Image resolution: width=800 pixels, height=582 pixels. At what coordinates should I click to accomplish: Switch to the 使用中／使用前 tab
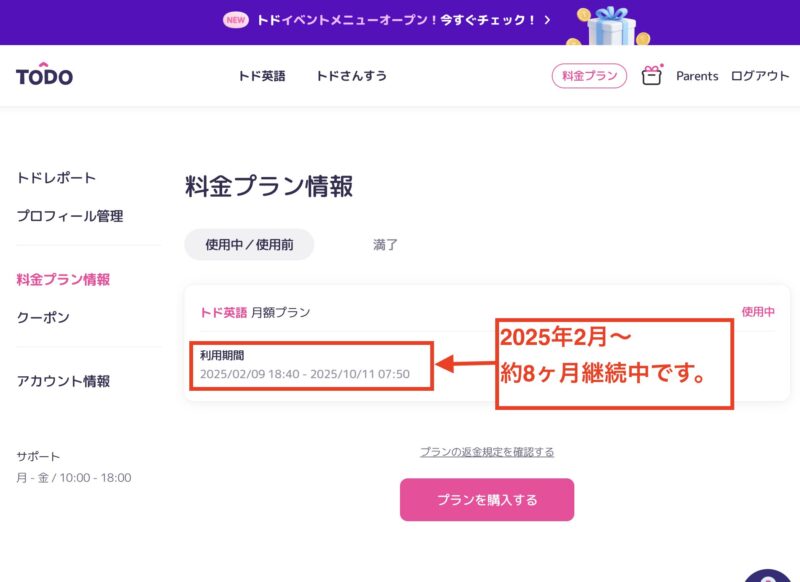click(x=249, y=244)
